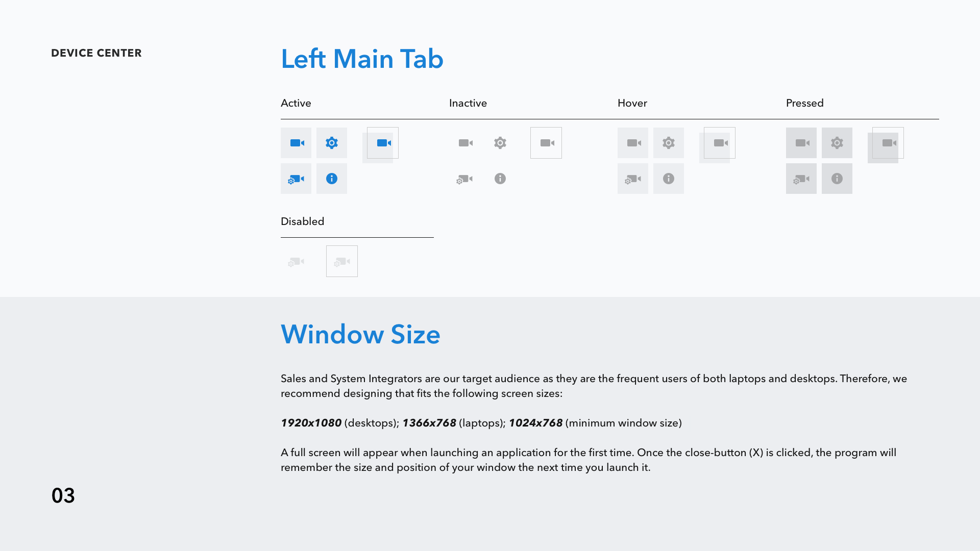980x551 pixels.
Task: Select the gray info icon under Inactive
Action: [500, 179]
